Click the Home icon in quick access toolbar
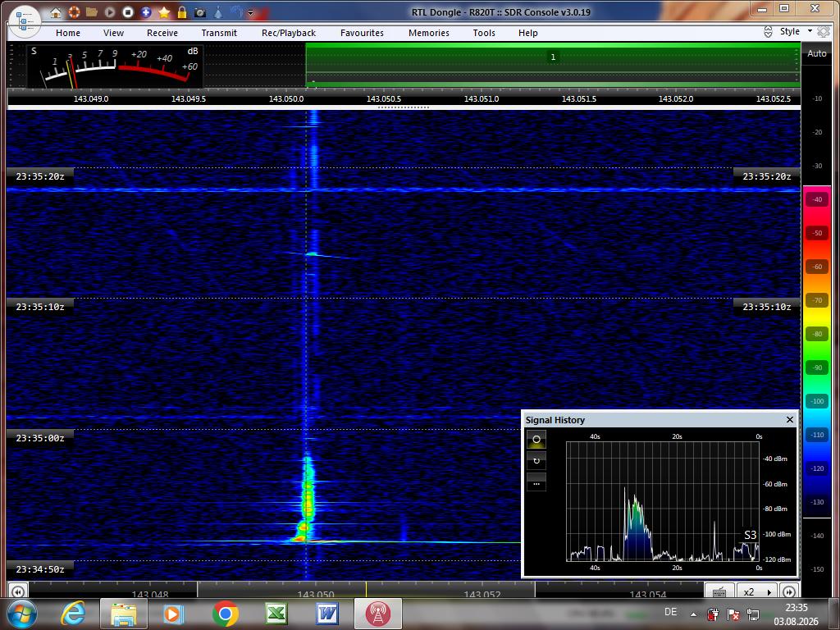The width and height of the screenshot is (840, 630). click(x=56, y=12)
